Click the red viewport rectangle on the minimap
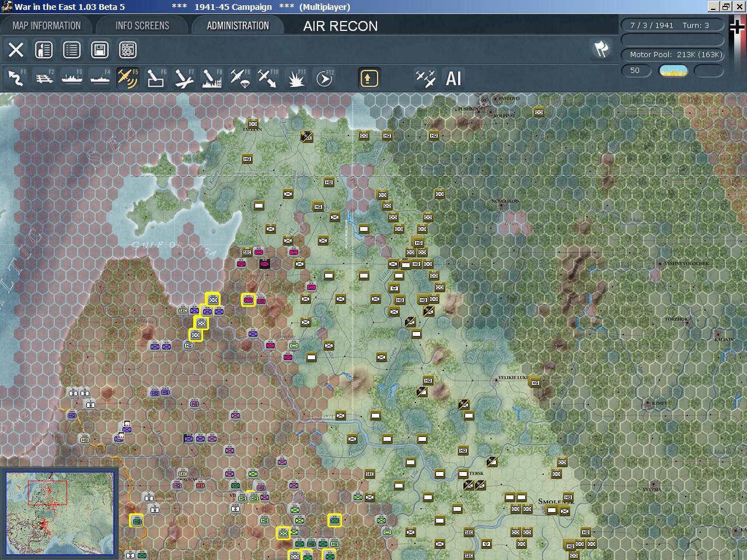 [48, 493]
